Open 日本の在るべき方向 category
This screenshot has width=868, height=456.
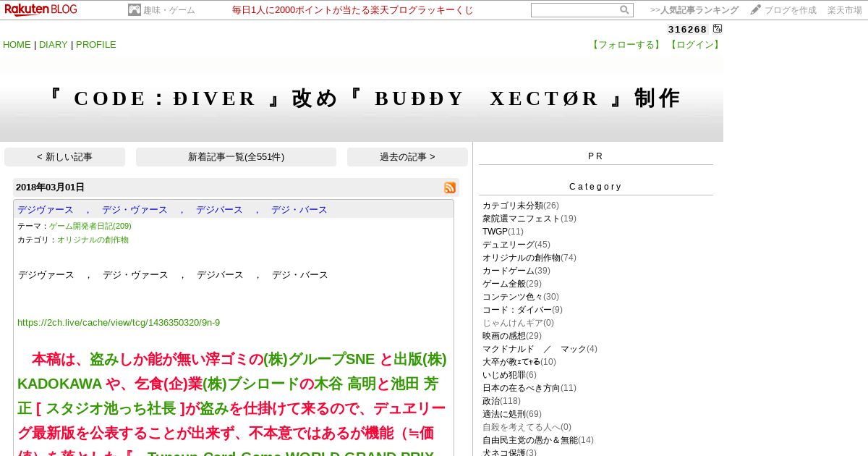pos(522,388)
